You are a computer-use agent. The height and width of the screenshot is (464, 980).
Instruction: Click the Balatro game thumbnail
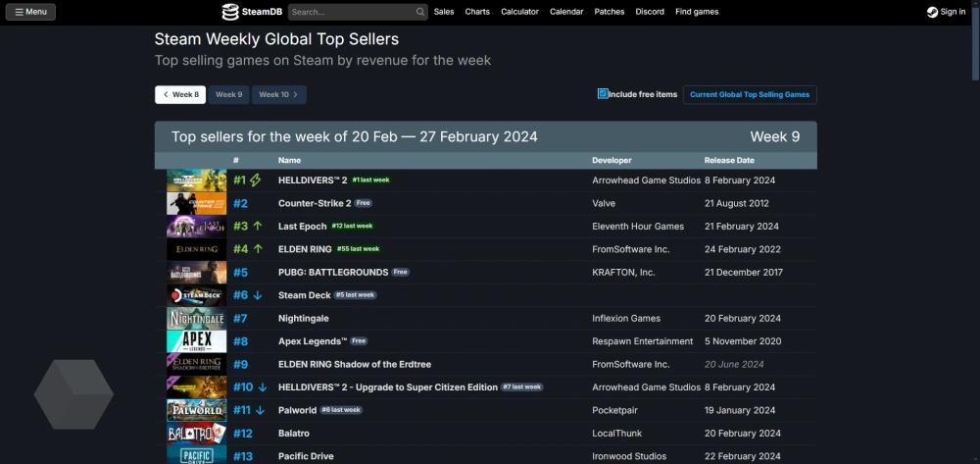click(x=196, y=433)
